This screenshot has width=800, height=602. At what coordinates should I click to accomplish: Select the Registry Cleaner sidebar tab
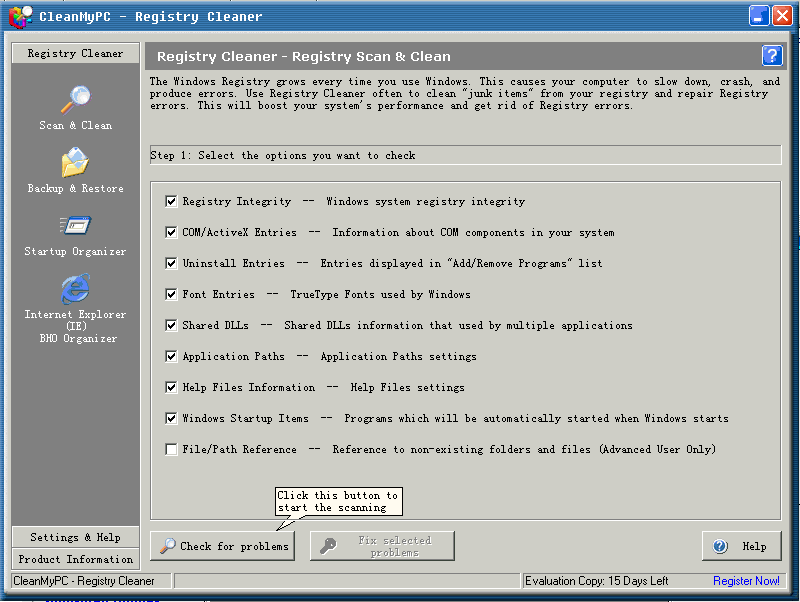(76, 53)
